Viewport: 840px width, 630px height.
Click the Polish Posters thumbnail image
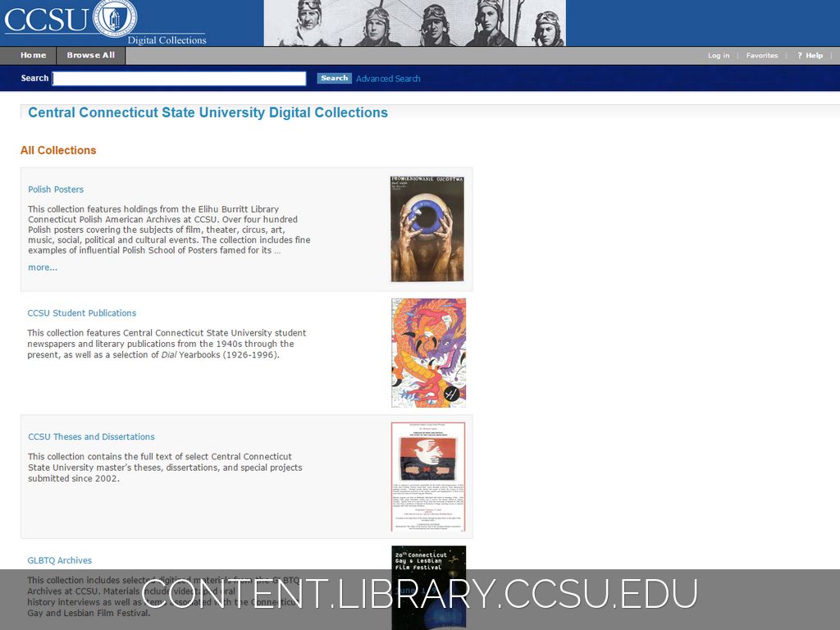point(427,229)
